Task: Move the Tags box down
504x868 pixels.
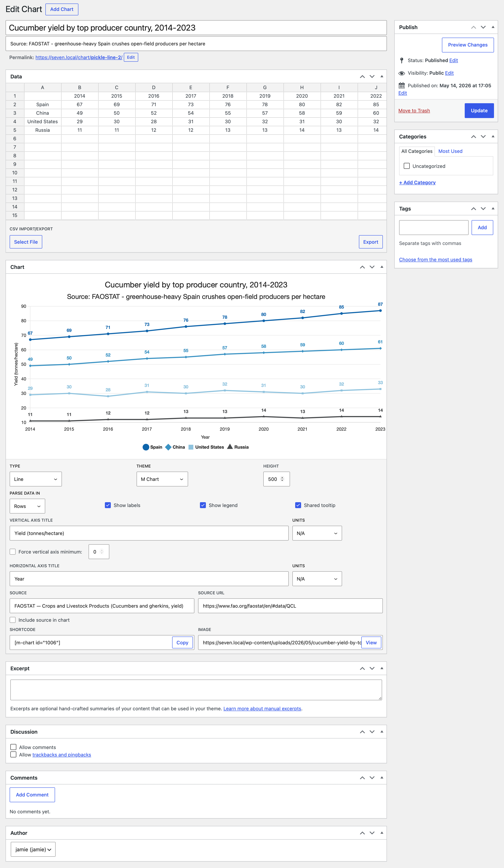Action: pyautogui.click(x=483, y=209)
